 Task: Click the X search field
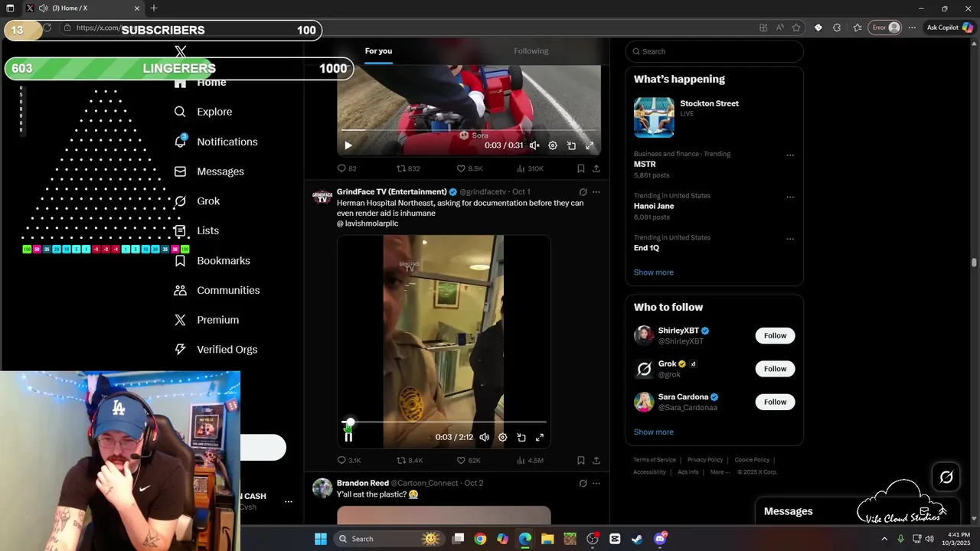pos(714,51)
